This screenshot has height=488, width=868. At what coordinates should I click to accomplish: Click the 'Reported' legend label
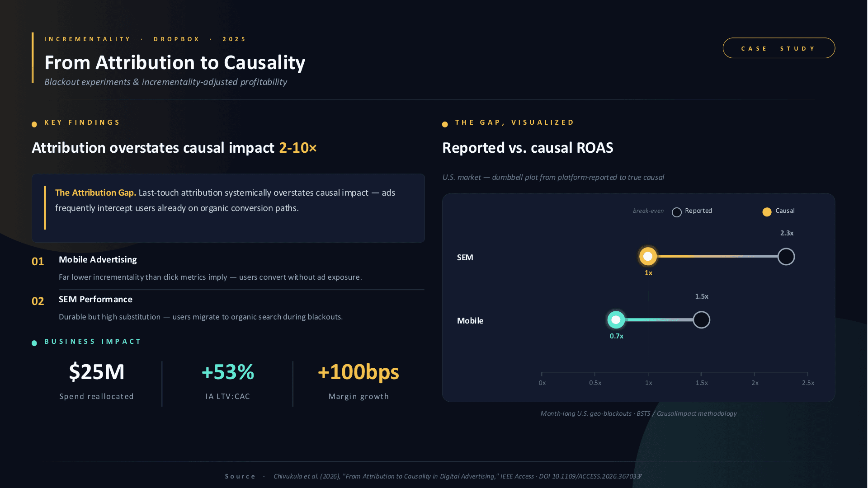point(698,211)
